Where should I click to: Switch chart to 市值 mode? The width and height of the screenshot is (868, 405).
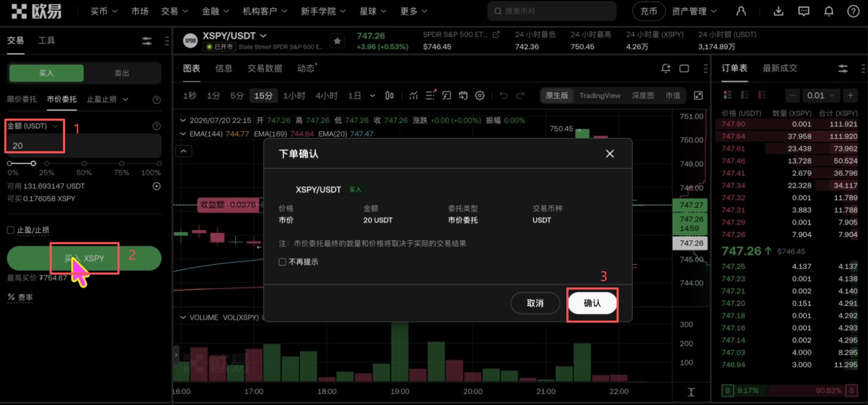673,96
